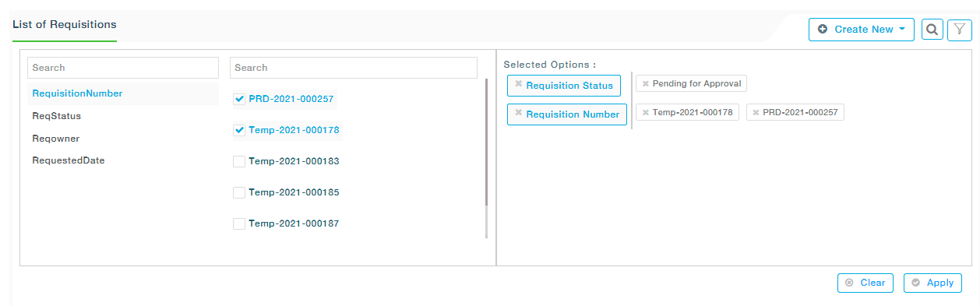The image size is (980, 306).
Task: Check the Temp-2021-000183 checkbox
Action: coord(240,162)
